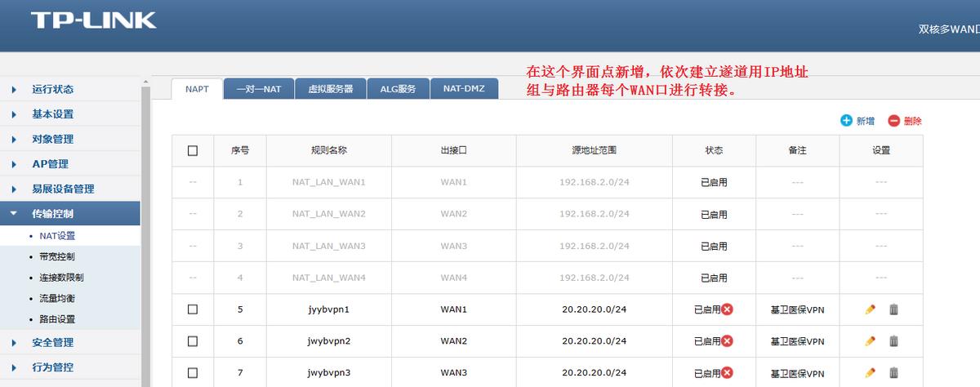Expand the 易展设备管理 menu arrow

[14, 189]
